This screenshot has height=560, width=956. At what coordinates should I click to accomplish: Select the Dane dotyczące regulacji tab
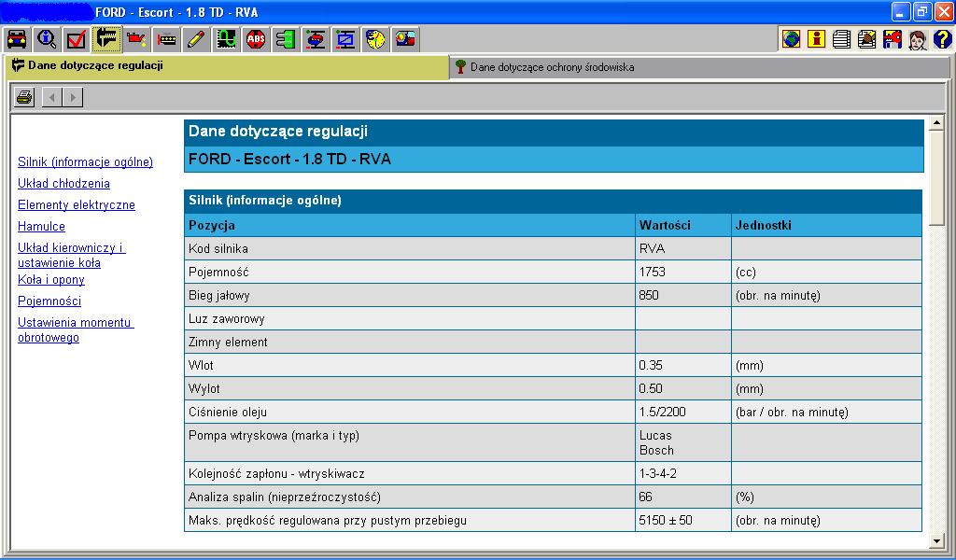tap(95, 66)
